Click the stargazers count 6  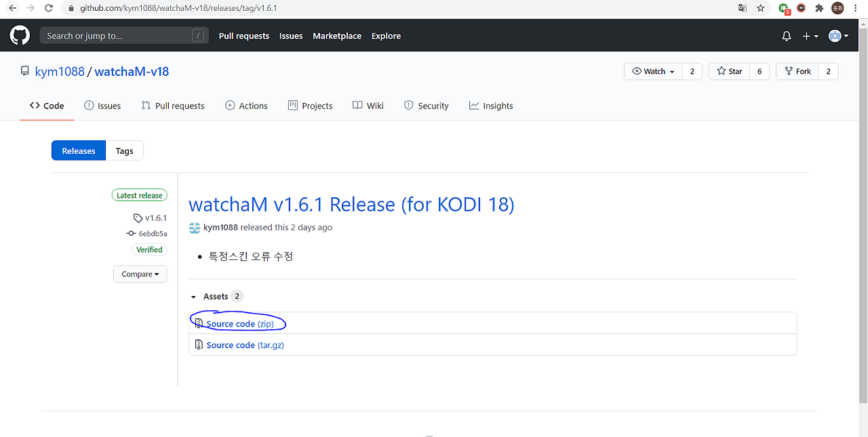(x=759, y=71)
